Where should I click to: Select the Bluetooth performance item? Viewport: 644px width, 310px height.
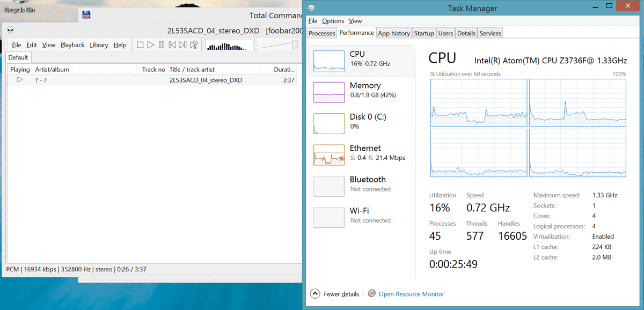pyautogui.click(x=361, y=186)
